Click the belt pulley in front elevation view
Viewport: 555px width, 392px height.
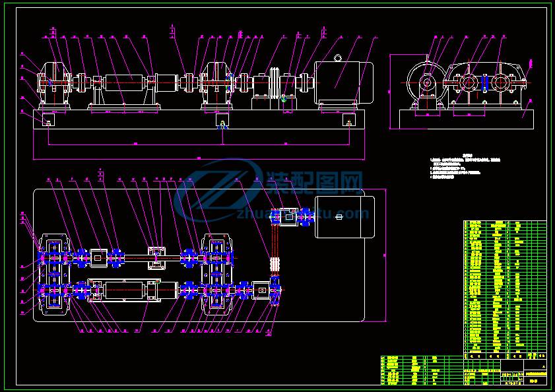click(x=275, y=84)
